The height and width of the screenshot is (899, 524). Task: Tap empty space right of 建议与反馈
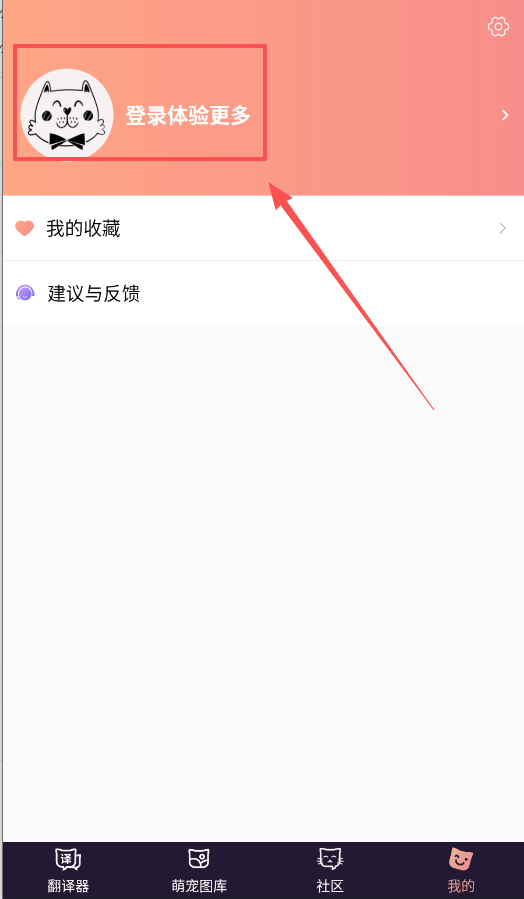coord(333,293)
